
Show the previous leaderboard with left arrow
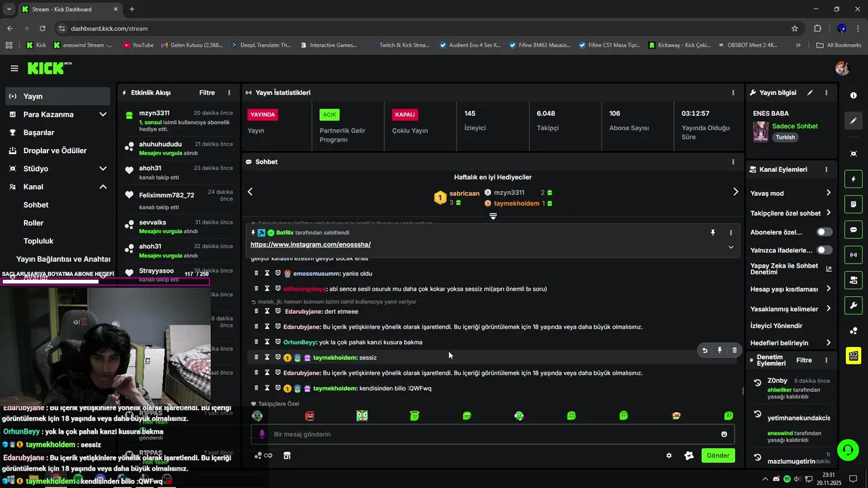pyautogui.click(x=250, y=192)
